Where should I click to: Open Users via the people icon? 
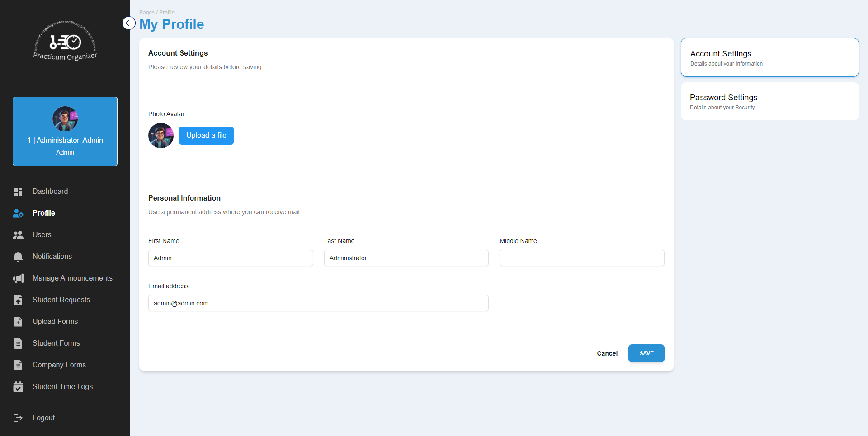(18, 234)
